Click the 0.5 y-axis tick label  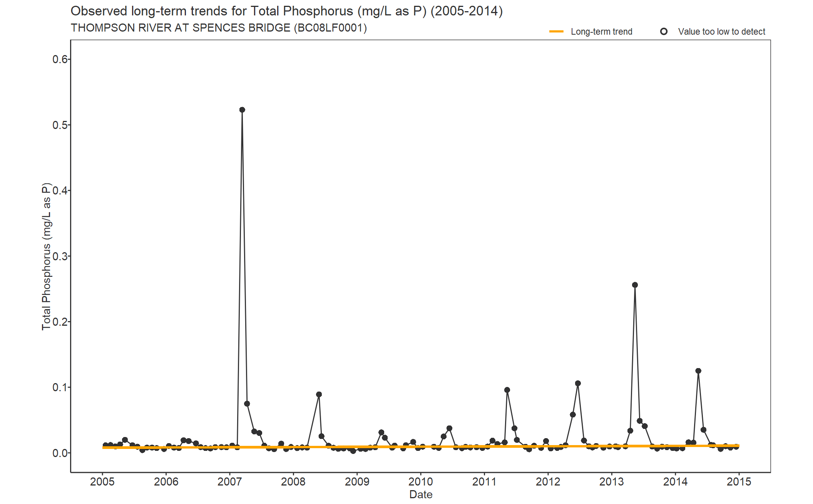coord(60,125)
